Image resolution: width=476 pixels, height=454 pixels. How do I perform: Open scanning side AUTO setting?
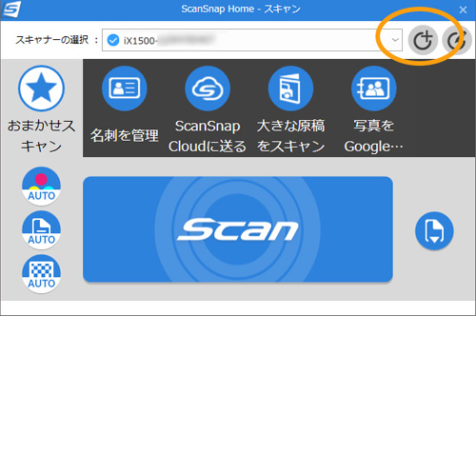[41, 230]
